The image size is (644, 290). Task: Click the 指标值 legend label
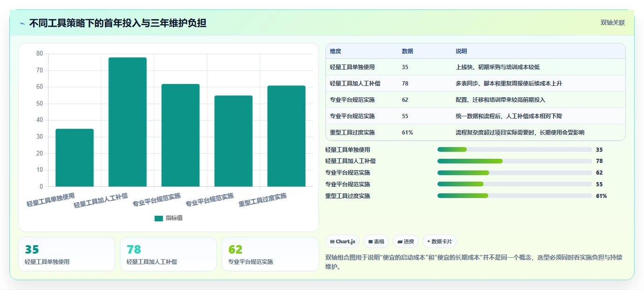click(174, 218)
